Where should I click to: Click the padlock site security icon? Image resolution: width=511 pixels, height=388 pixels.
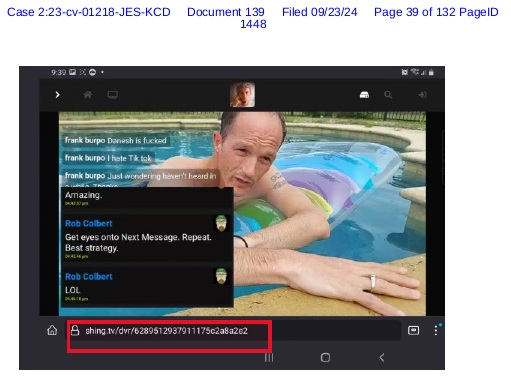[75, 330]
